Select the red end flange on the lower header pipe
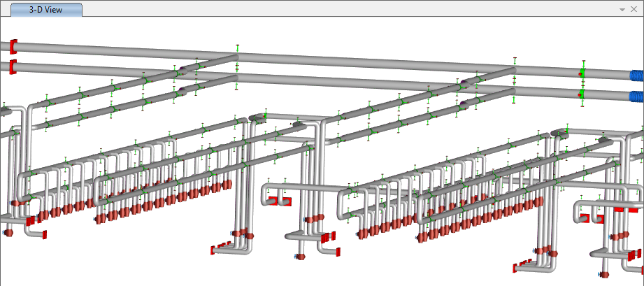Viewport: 644px width, 286px height. tap(13, 66)
